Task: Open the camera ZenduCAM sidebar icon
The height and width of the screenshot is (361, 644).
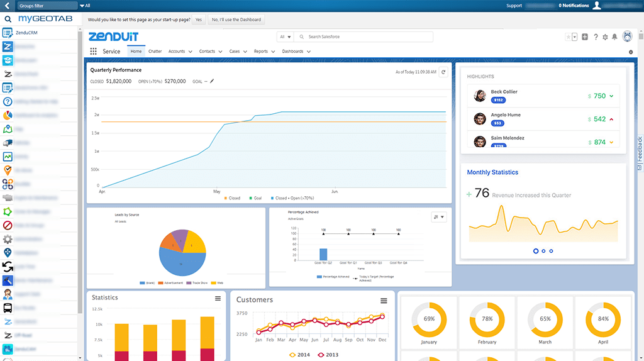Action: tap(8, 349)
